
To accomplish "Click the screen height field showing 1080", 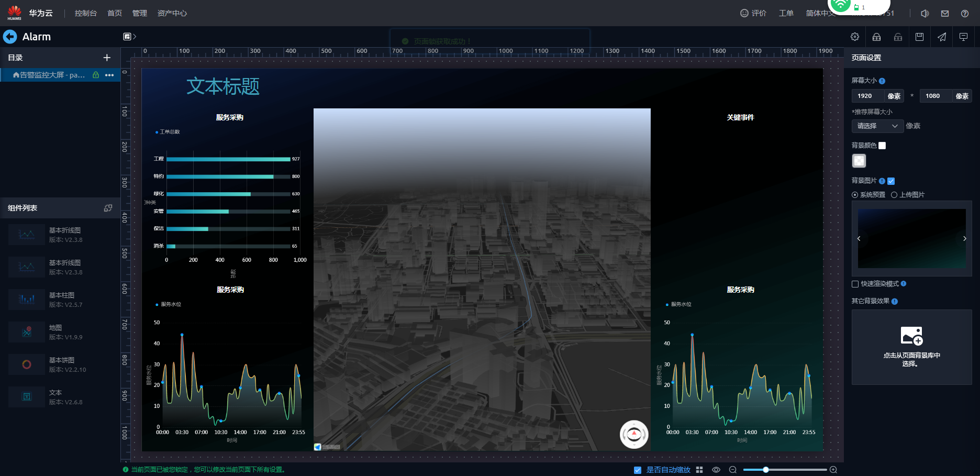I will click(936, 96).
